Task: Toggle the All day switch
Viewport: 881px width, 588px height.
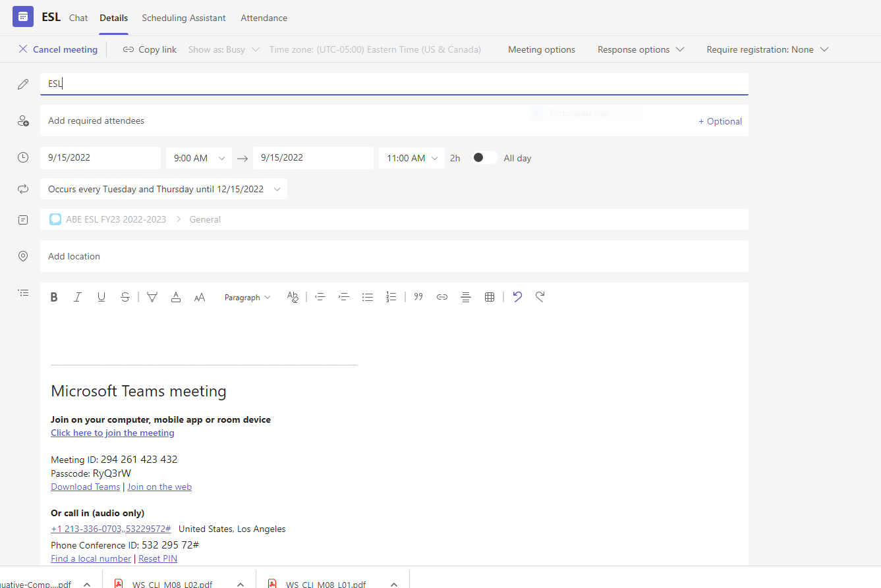Action: (x=484, y=157)
